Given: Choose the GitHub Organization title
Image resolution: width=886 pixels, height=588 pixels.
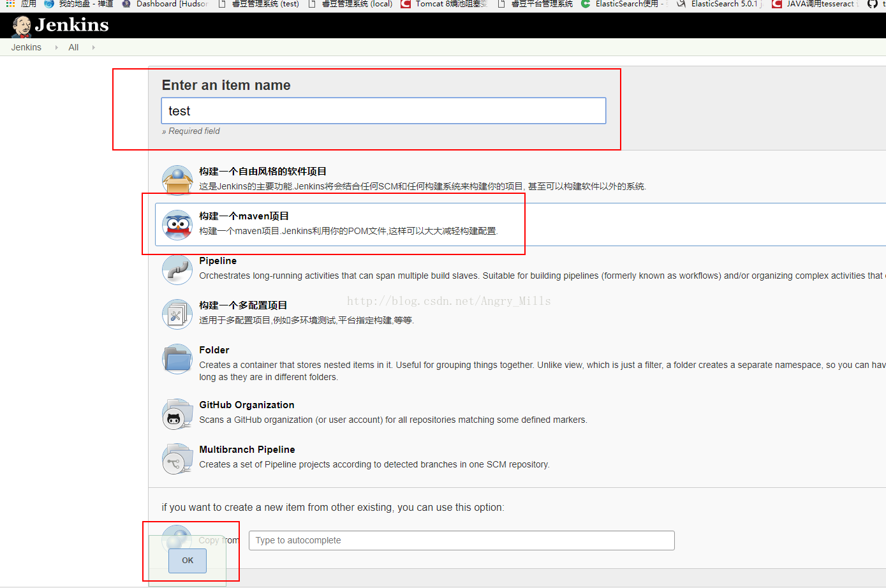Looking at the screenshot, I should (x=246, y=405).
